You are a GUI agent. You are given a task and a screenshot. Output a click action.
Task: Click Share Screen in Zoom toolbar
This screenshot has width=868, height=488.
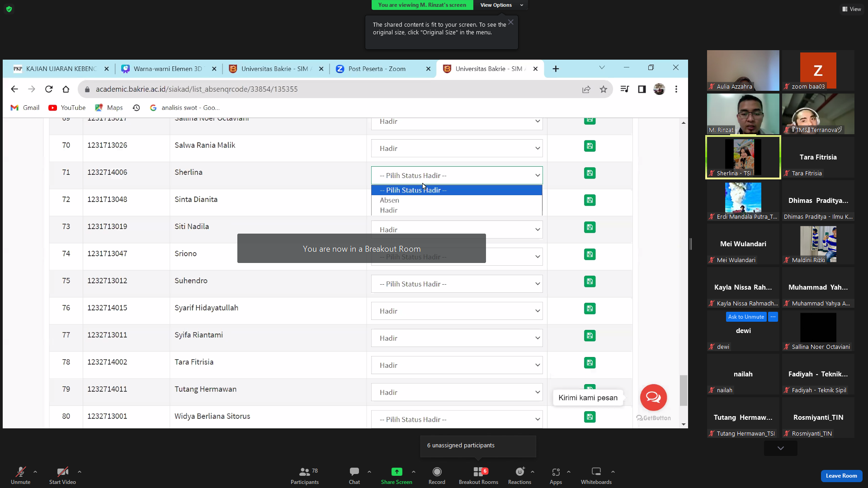[396, 476]
